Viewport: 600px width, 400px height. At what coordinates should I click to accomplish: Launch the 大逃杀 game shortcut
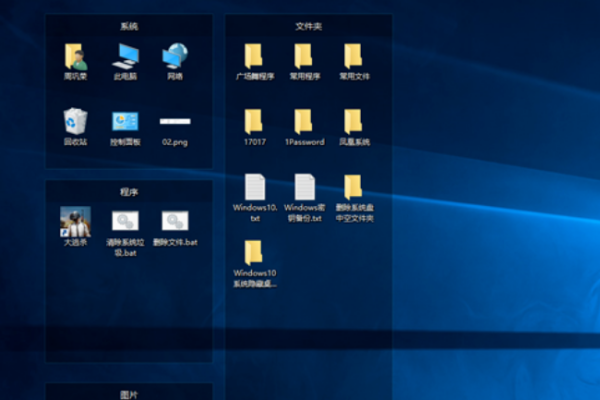75,221
